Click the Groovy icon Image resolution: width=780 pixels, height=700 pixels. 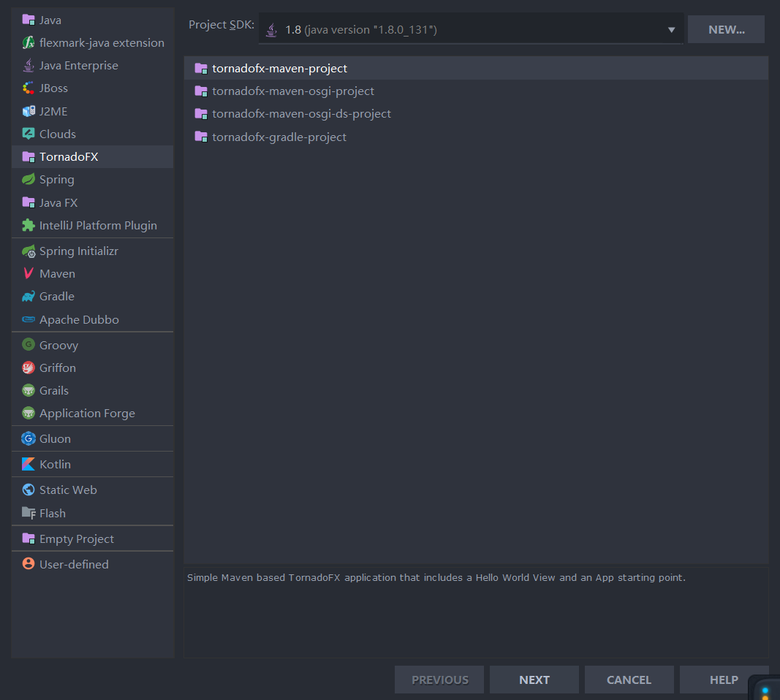(x=29, y=345)
